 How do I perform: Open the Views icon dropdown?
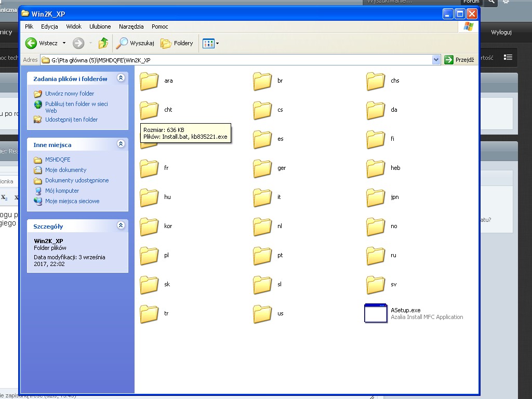click(211, 43)
